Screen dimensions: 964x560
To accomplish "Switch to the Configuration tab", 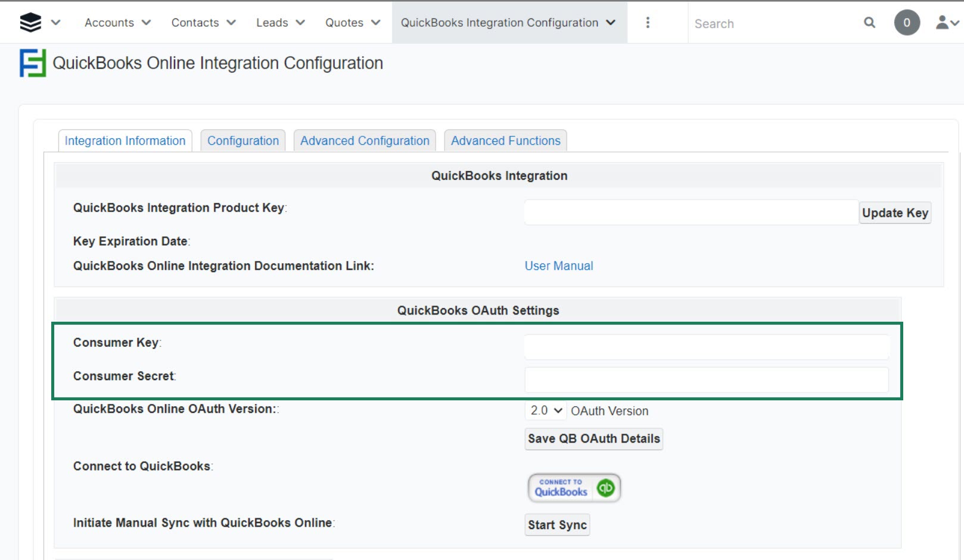I will tap(243, 141).
